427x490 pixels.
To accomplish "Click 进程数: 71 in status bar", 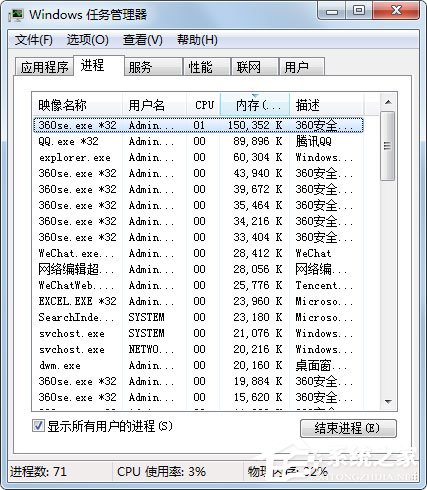I will point(38,472).
